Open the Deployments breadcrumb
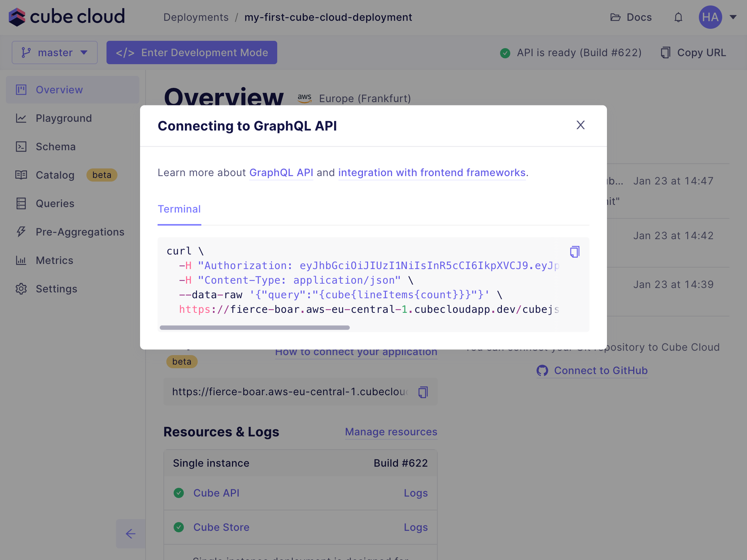This screenshot has height=560, width=747. click(196, 17)
